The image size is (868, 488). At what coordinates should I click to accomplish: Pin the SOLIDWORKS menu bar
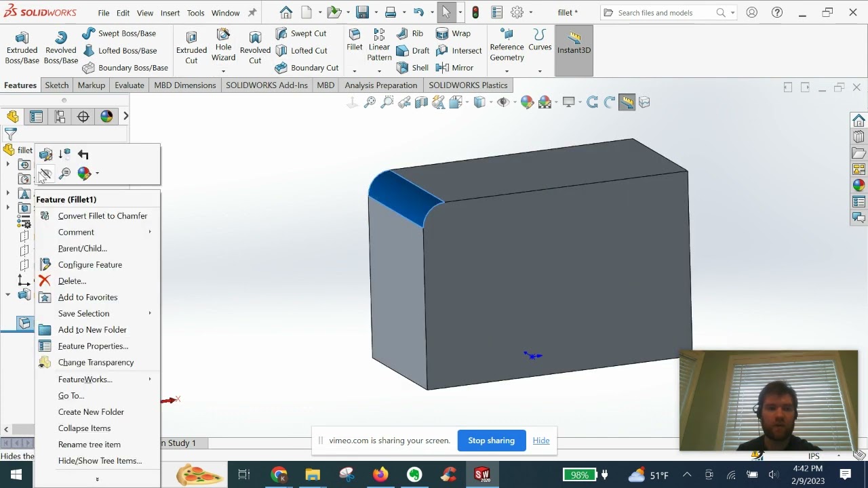tap(252, 12)
